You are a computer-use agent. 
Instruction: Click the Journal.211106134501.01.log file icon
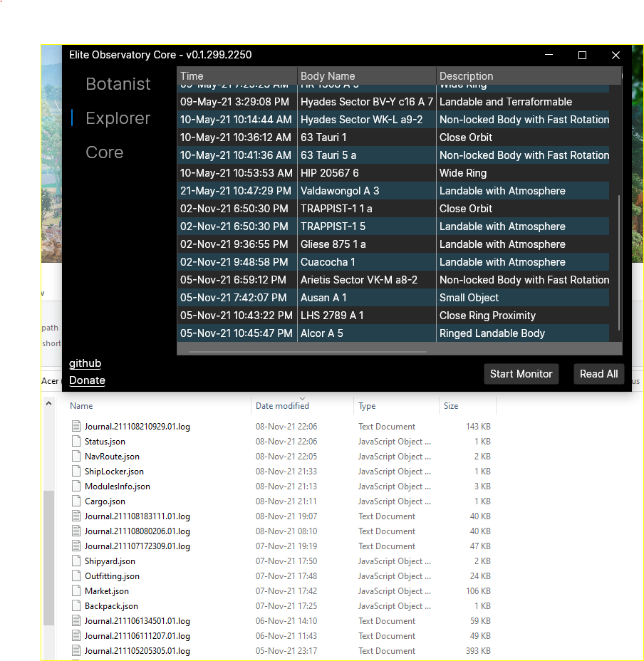pyautogui.click(x=76, y=621)
